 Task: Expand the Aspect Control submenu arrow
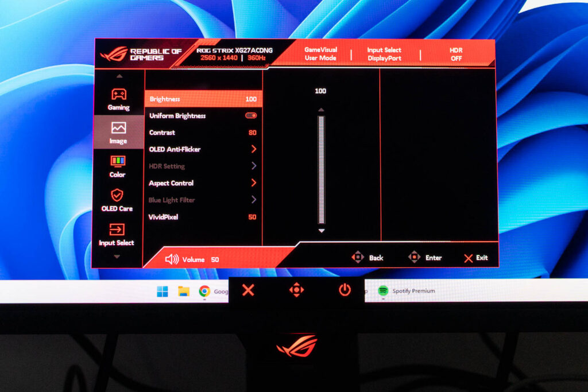(x=254, y=183)
